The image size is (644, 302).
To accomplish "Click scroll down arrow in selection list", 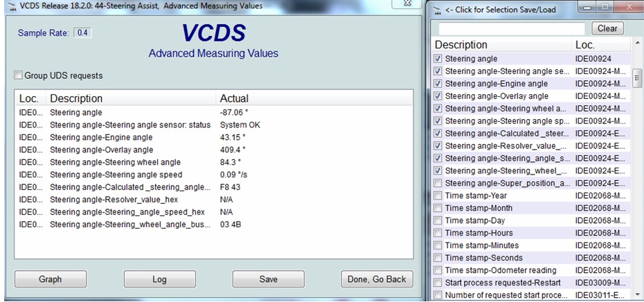I will pyautogui.click(x=638, y=294).
